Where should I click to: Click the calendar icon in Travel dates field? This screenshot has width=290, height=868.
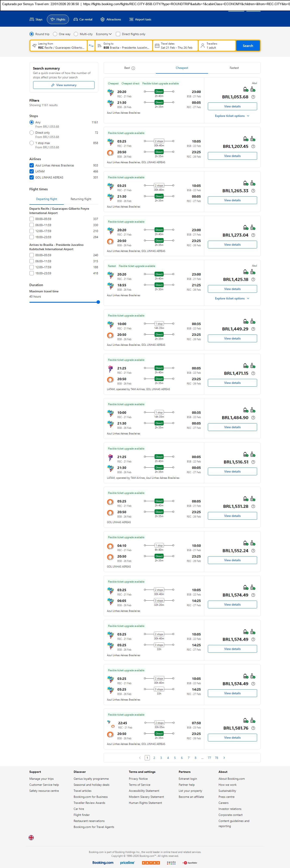click(x=157, y=46)
